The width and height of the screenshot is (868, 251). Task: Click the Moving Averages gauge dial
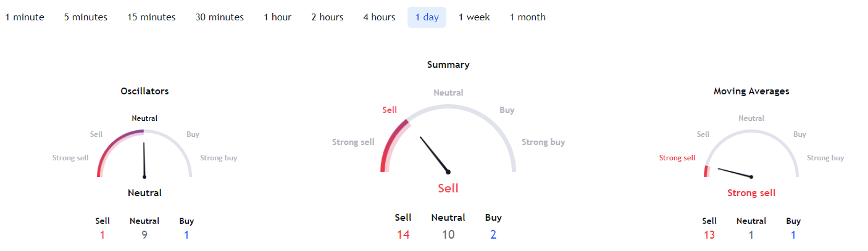click(x=751, y=155)
